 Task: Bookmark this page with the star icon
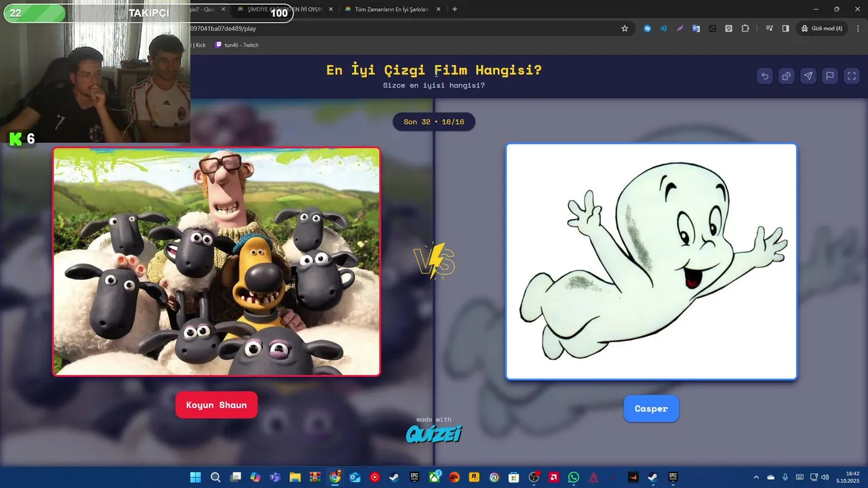(x=625, y=28)
